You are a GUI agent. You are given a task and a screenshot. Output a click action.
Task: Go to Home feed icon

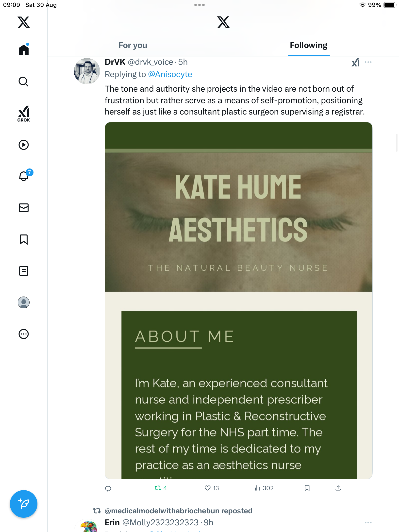pyautogui.click(x=24, y=50)
